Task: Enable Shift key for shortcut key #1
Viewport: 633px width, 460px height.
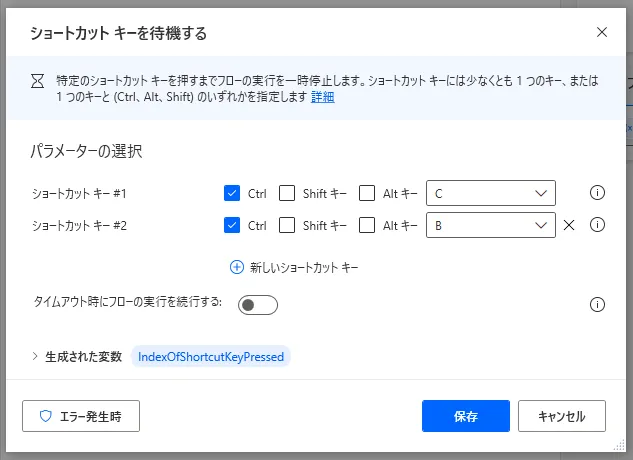Action: pyautogui.click(x=287, y=193)
